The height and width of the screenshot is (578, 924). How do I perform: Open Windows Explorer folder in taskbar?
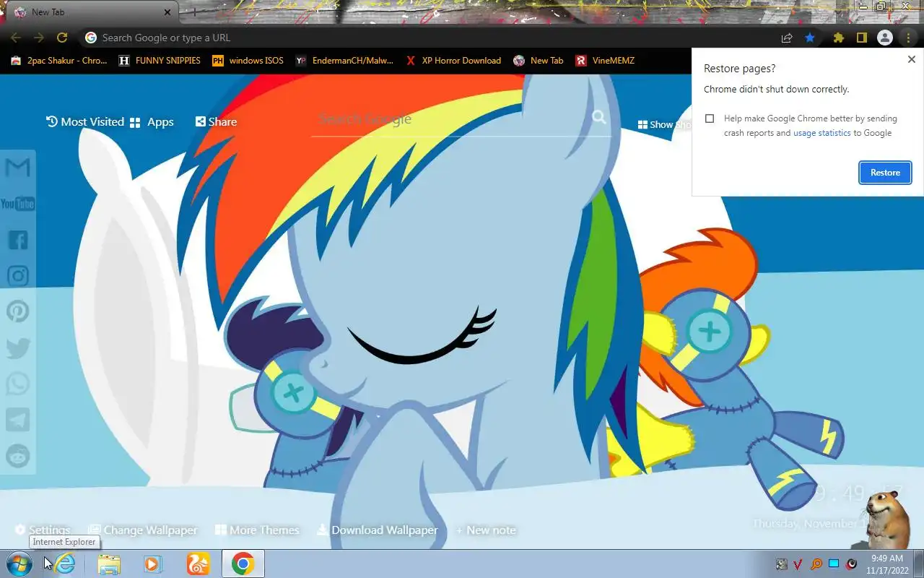(x=109, y=564)
